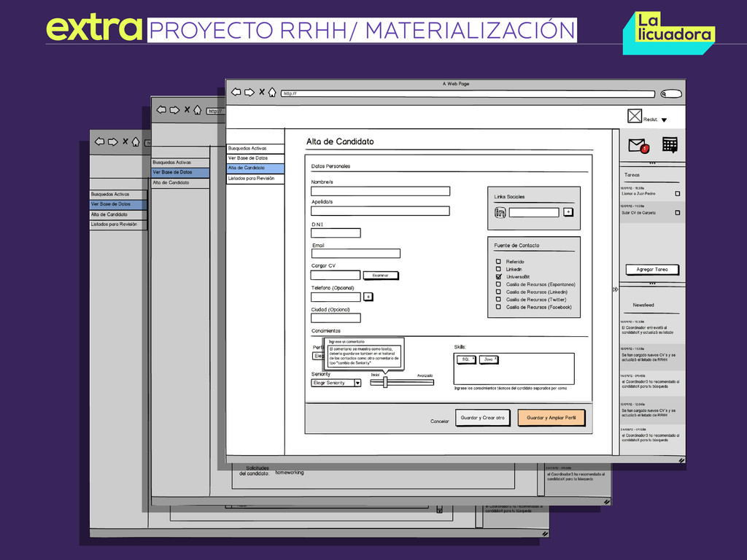Screen dimensions: 747x560
Task: Select Ver Base de Datos in the middle window
Action: pos(181,172)
